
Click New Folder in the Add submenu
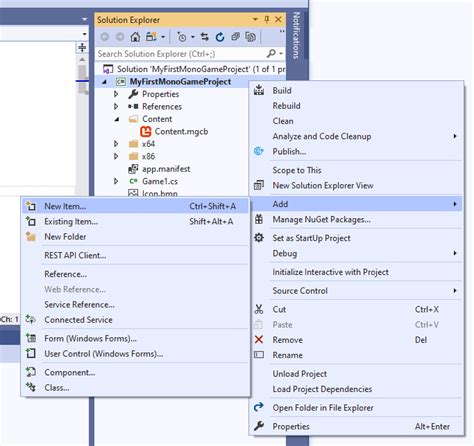[x=136, y=237]
